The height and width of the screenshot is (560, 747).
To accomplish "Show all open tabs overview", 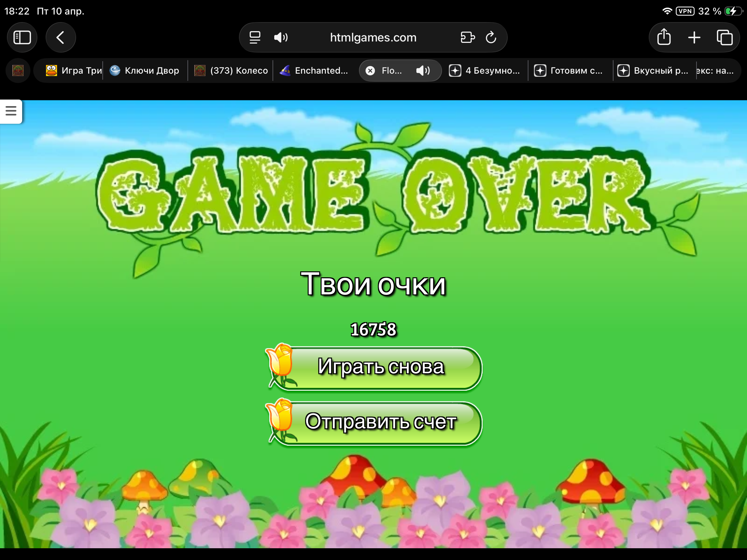I will point(725,37).
